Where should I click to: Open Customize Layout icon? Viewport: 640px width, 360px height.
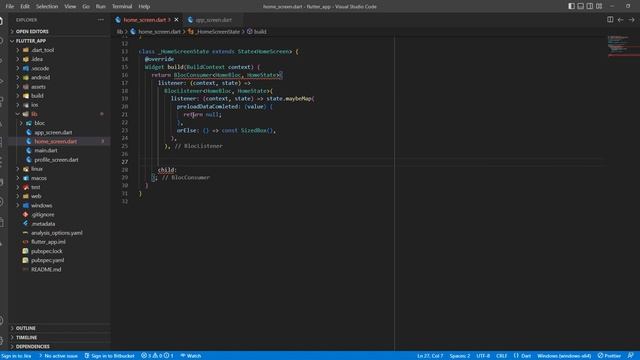pyautogui.click(x=599, y=6)
